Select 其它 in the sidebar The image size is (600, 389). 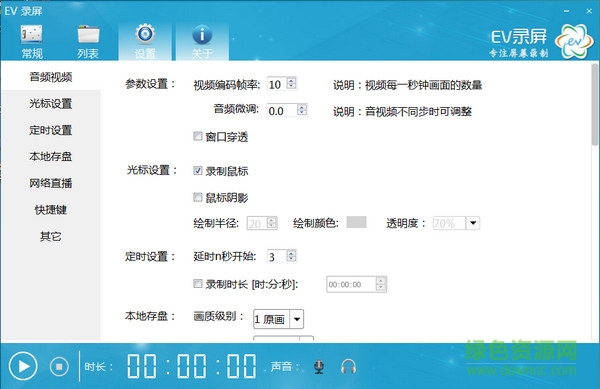click(51, 236)
